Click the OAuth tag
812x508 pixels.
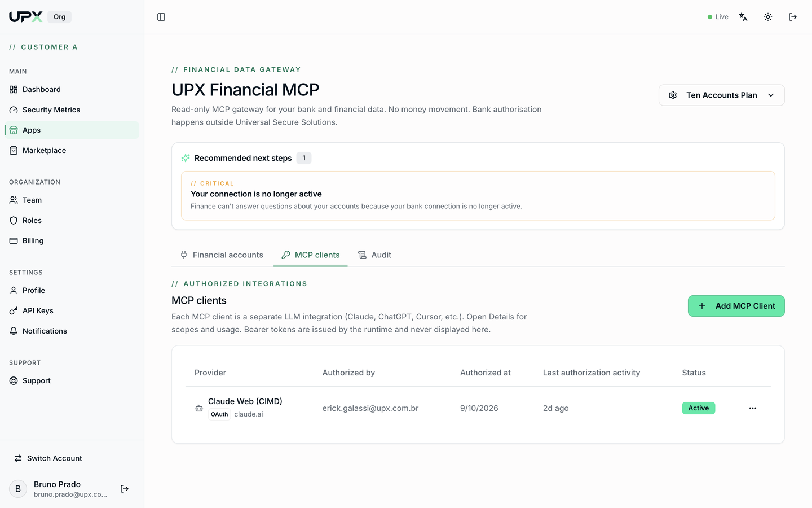click(x=219, y=414)
